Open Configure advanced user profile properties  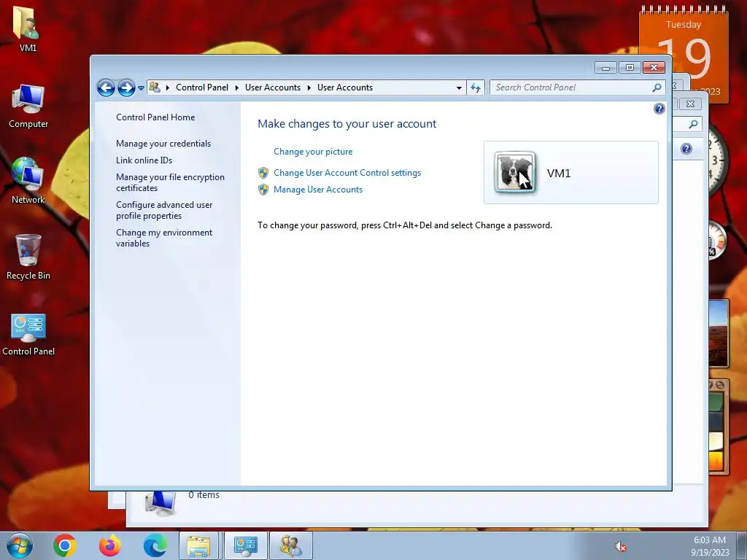click(x=164, y=210)
